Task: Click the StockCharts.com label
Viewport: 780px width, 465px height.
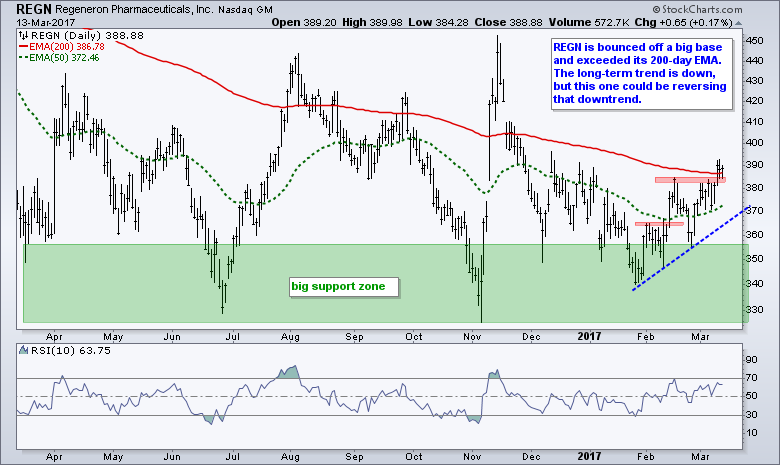Action: point(702,9)
